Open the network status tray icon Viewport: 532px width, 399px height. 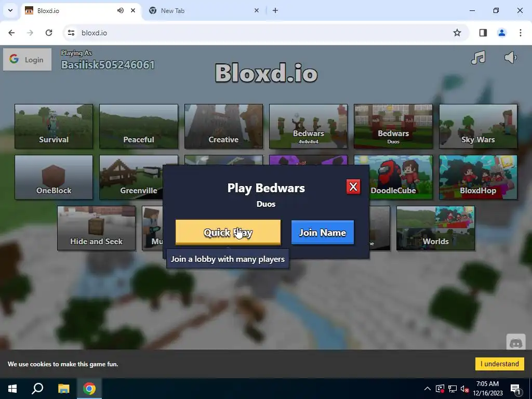[453, 389]
